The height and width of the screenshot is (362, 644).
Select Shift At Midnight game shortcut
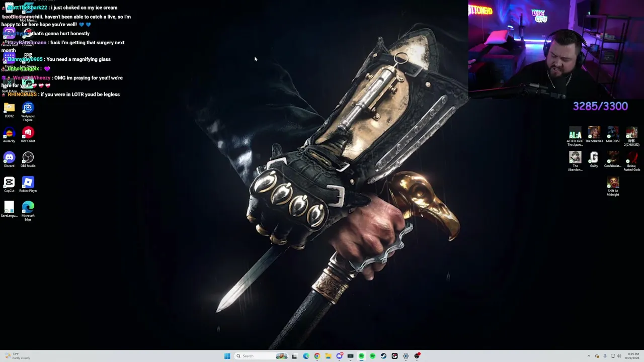pos(613,187)
